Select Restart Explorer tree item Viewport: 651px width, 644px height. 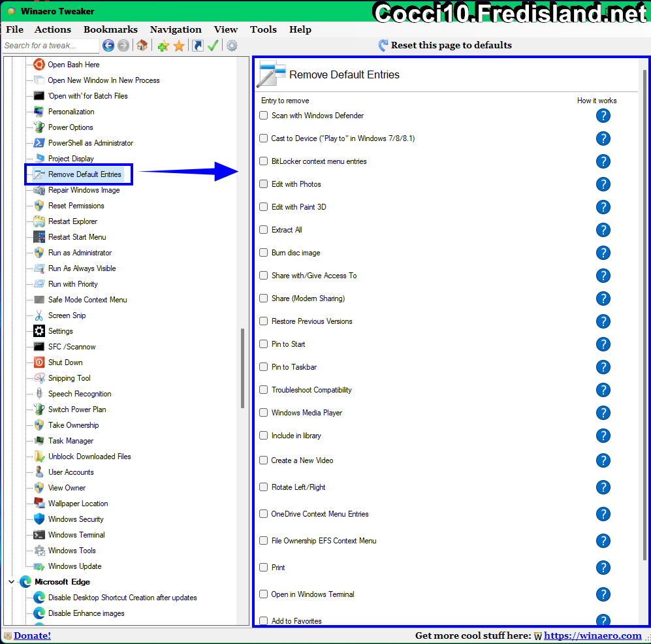72,221
